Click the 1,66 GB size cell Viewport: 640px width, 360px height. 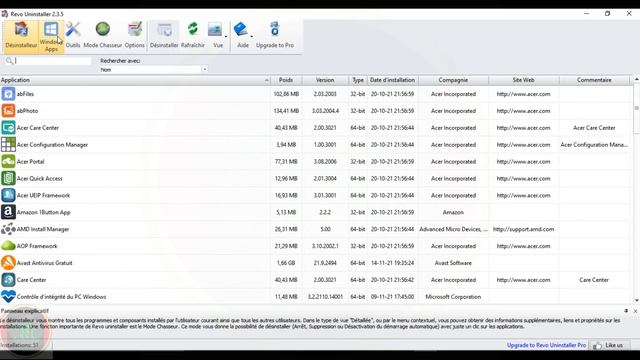coord(286,263)
